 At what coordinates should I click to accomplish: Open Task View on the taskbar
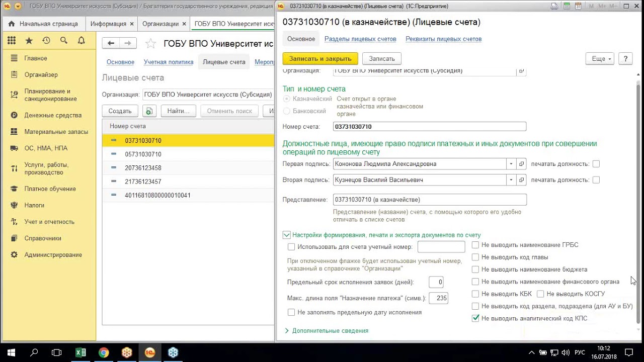tap(57, 352)
